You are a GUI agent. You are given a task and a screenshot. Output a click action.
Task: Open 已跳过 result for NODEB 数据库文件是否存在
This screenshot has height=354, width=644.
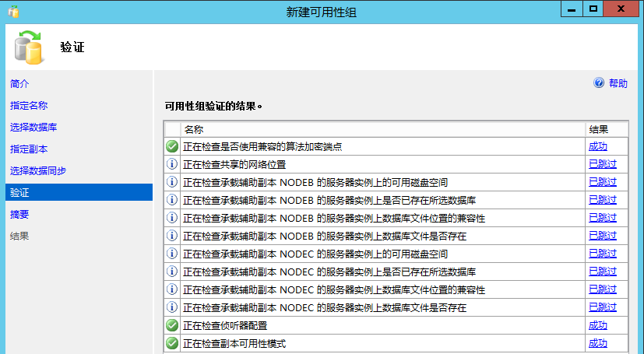[603, 236]
